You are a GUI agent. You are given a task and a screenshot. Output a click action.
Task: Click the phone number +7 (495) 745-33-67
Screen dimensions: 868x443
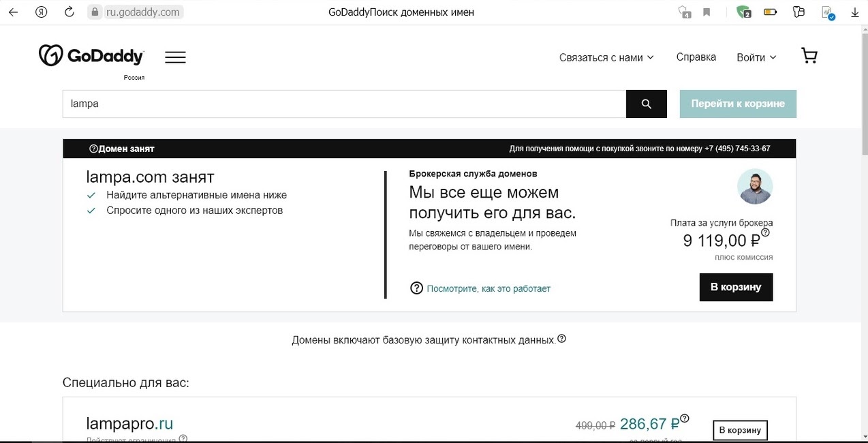click(x=737, y=149)
